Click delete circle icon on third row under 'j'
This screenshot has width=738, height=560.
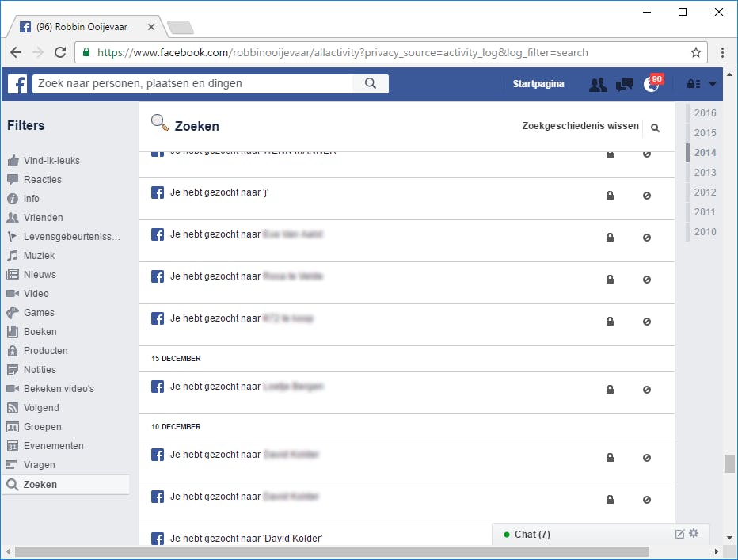(647, 322)
